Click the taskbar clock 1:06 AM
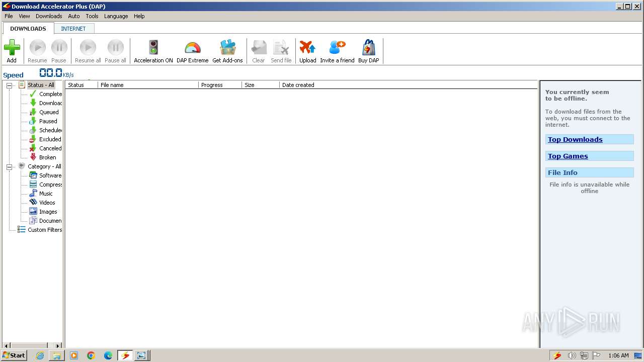The image size is (644, 362). [618, 355]
